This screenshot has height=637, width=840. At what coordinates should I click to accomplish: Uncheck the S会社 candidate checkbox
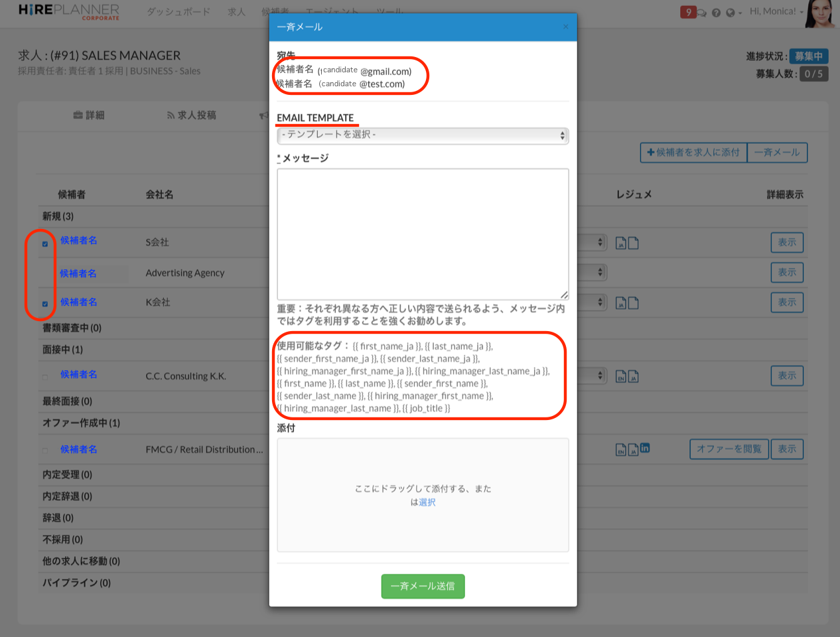click(x=45, y=244)
